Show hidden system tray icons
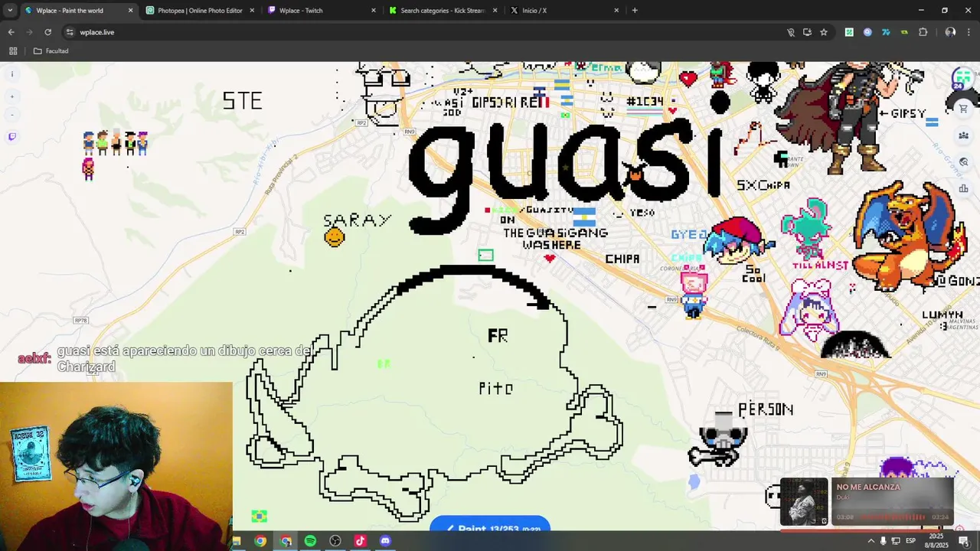980x551 pixels. click(x=871, y=541)
